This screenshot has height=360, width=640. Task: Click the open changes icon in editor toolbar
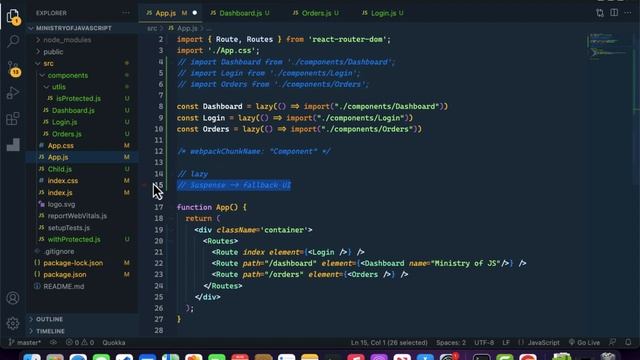pos(600,13)
